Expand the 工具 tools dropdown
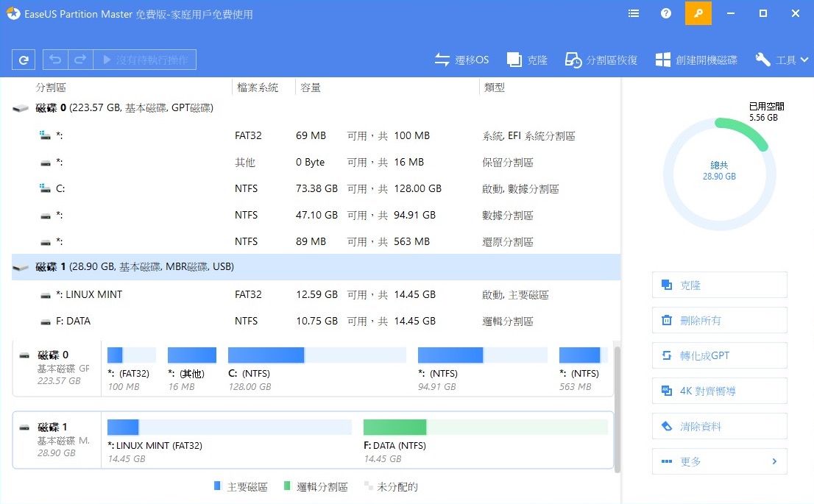 (782, 60)
